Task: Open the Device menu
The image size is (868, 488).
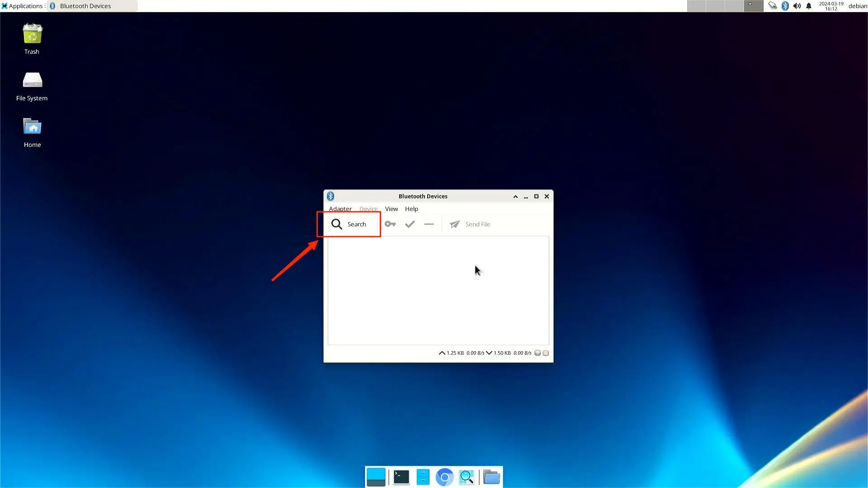Action: [368, 209]
